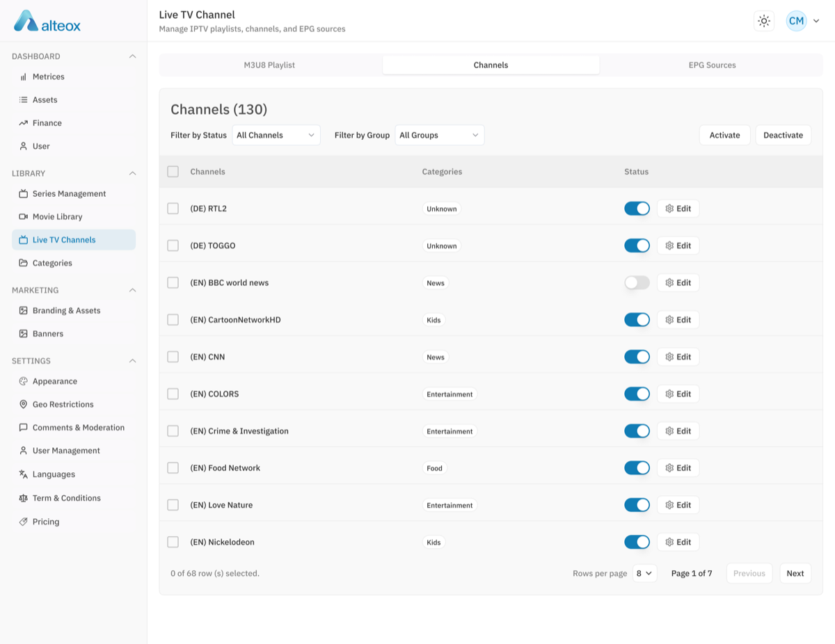Viewport: 835px width, 644px height.
Task: Click gear icon in (EN) CNN row
Action: (669, 357)
